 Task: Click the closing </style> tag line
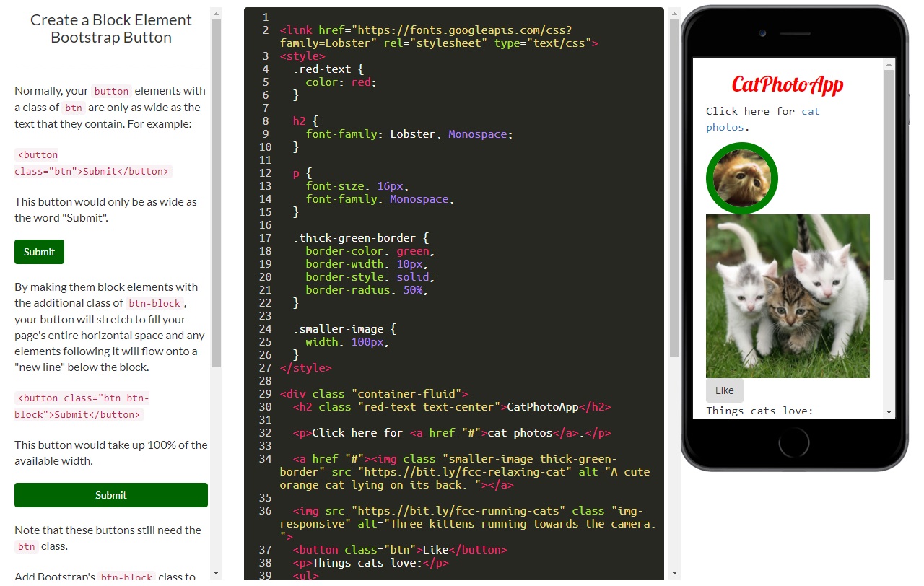305,368
